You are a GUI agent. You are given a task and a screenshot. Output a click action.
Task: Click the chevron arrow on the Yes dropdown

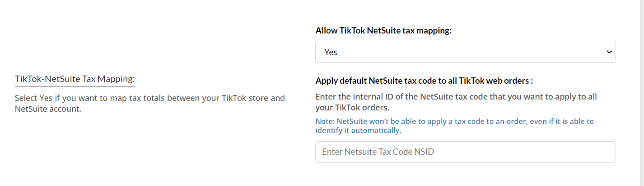point(608,52)
